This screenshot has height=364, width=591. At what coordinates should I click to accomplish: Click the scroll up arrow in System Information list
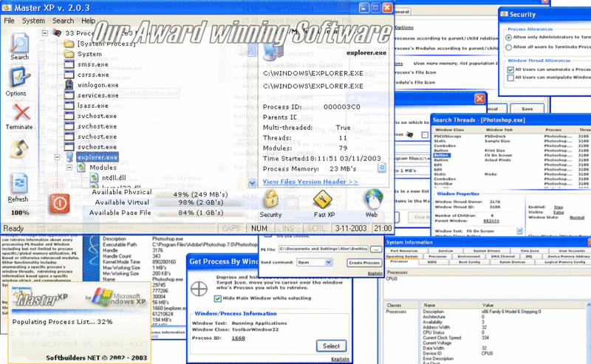point(589,304)
